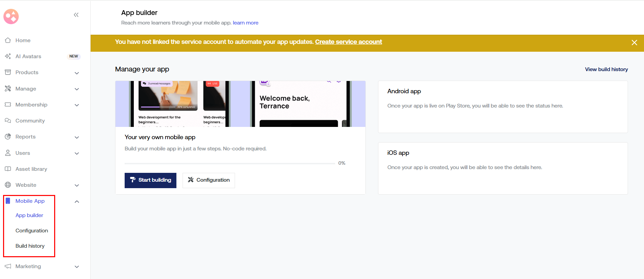Click the pink logo at top left

coord(11,16)
